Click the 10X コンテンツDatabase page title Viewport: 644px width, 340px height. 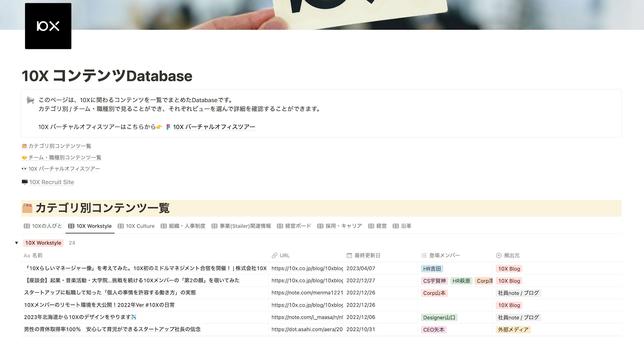(x=107, y=76)
